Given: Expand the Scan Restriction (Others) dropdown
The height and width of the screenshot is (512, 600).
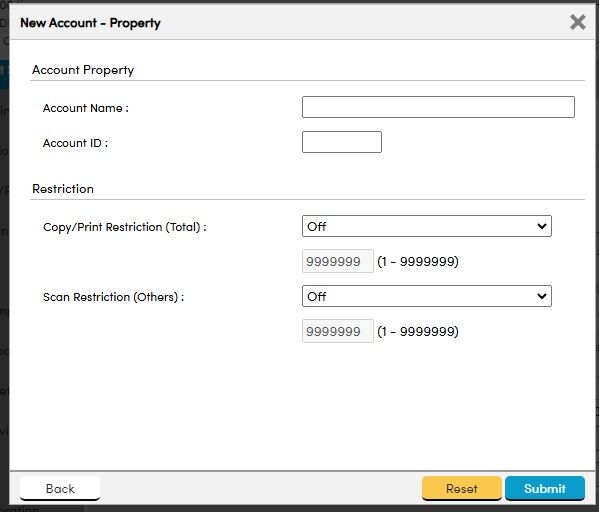Looking at the screenshot, I should (x=426, y=296).
